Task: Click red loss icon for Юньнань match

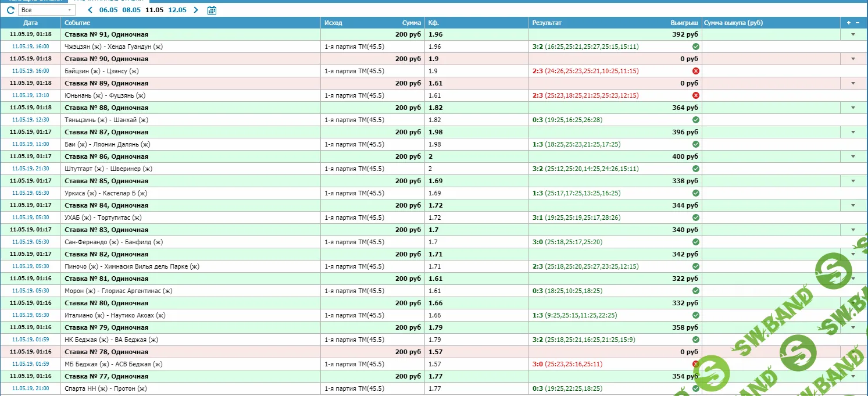Action: 696,95
